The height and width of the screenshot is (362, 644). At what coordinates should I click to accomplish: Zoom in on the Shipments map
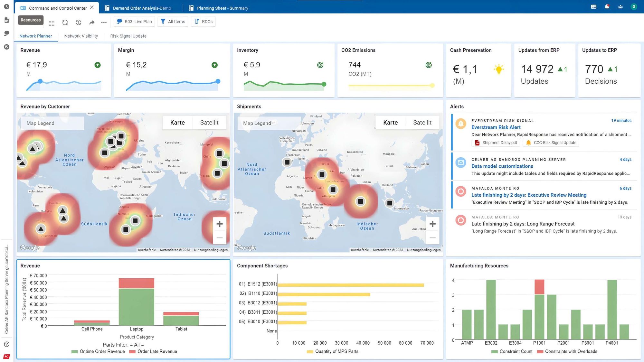[x=432, y=224]
